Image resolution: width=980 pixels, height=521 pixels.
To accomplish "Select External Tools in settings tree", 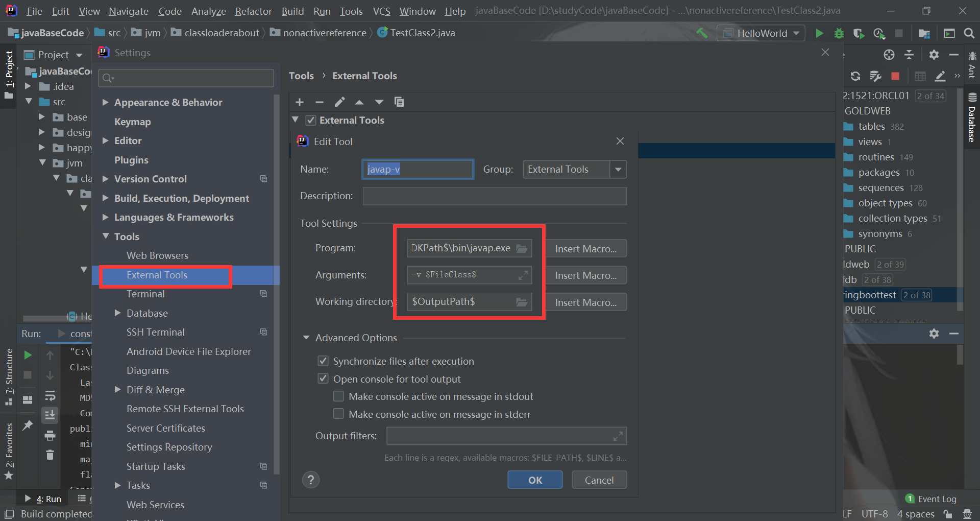I will pyautogui.click(x=157, y=275).
